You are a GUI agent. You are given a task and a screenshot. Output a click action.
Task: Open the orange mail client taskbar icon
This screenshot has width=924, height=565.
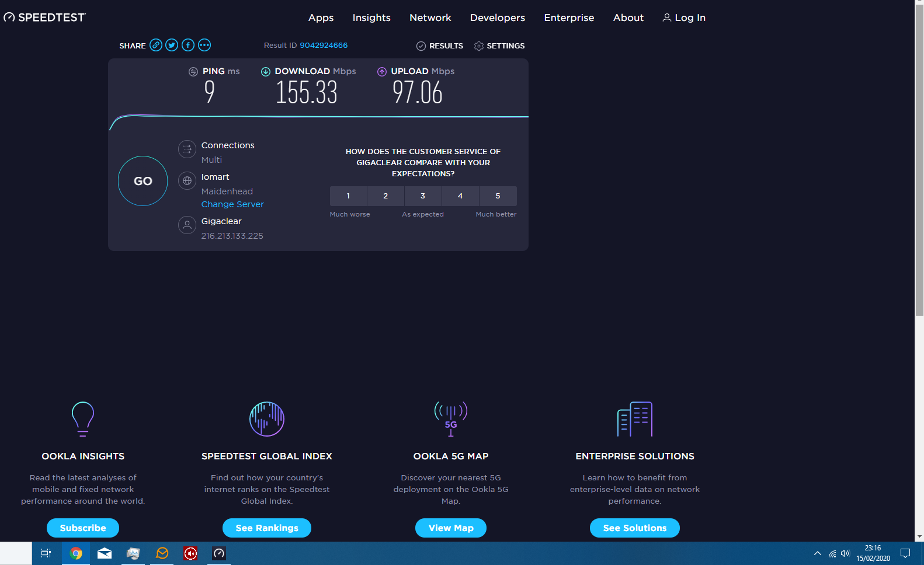[162, 553]
